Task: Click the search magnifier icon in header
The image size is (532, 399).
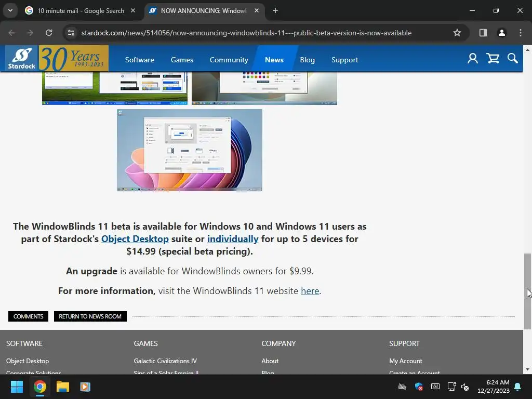Action: point(513,58)
